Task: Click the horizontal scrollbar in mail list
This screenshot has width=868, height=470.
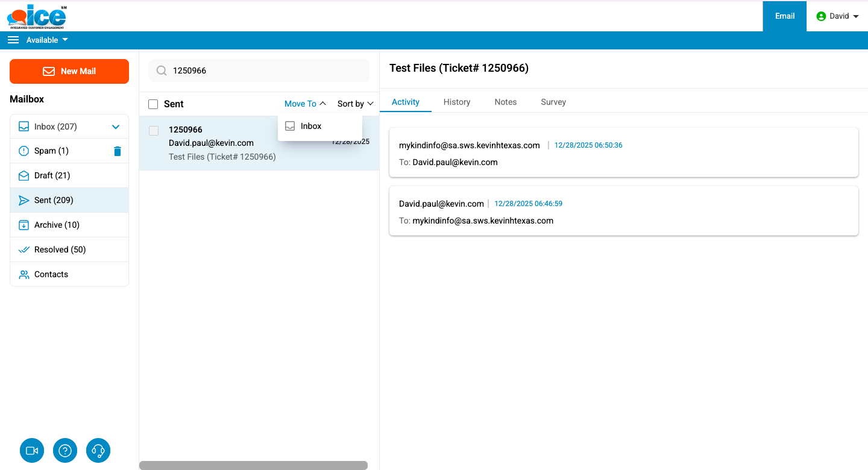Action: coord(253,465)
